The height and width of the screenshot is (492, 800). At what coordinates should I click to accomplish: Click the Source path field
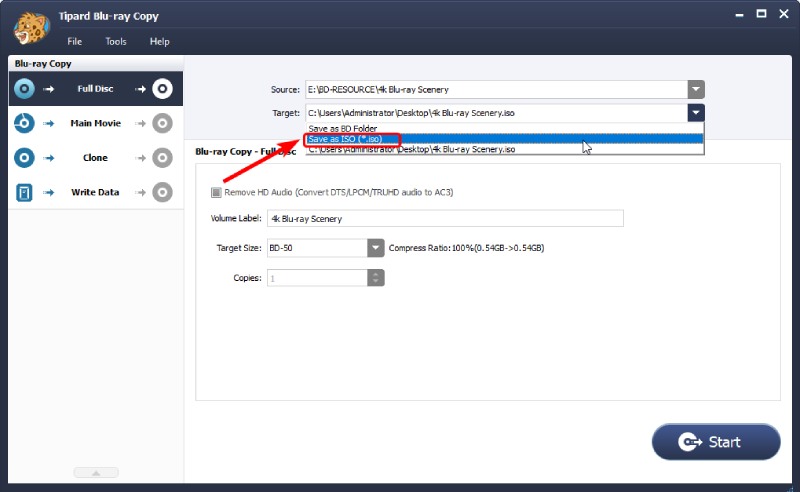click(x=496, y=89)
